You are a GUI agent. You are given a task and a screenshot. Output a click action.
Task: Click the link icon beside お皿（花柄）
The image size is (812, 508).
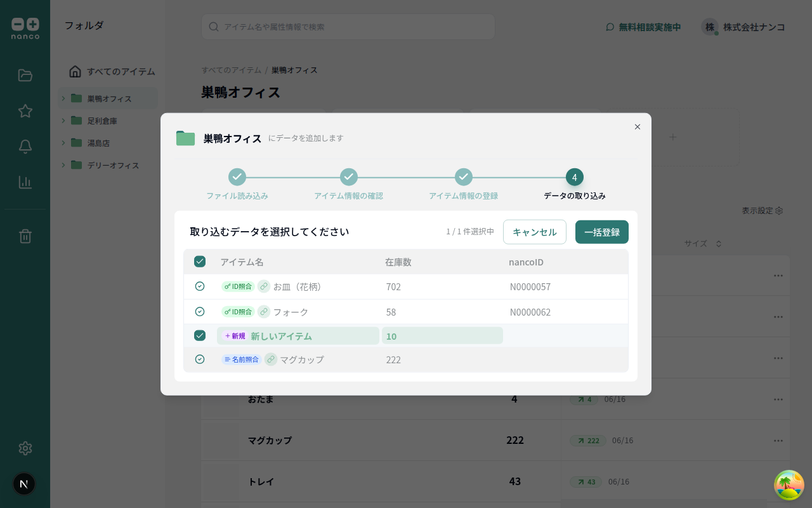(x=263, y=286)
